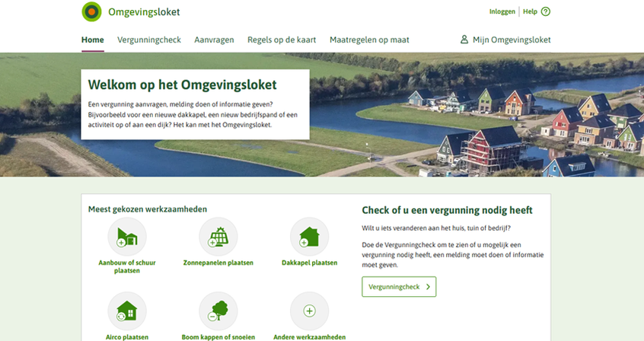Choose the Dakkapel plaatsen house icon
Image resolution: width=644 pixels, height=341 pixels.
309,237
